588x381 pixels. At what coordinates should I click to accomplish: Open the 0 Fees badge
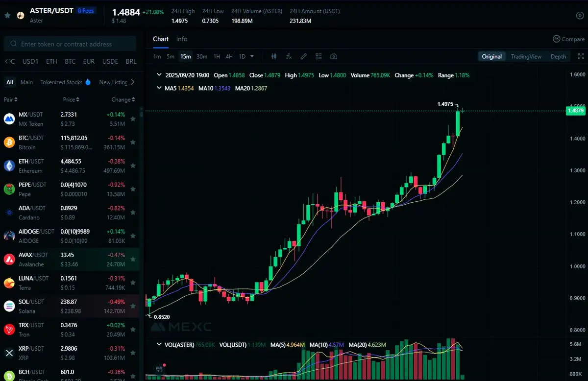[86, 10]
